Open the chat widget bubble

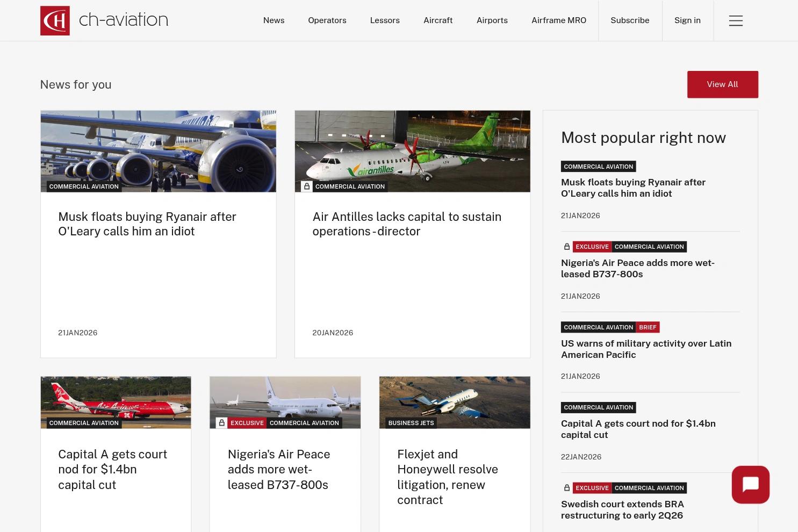750,485
